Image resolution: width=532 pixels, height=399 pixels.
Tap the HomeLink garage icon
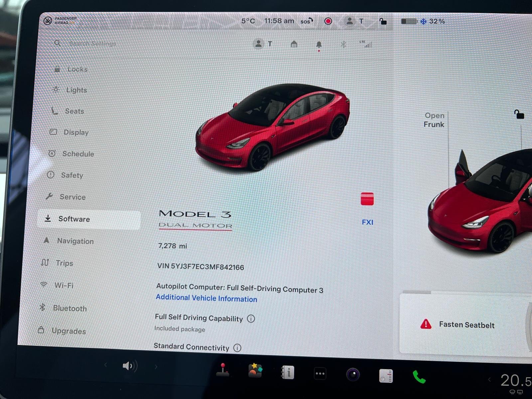(294, 44)
